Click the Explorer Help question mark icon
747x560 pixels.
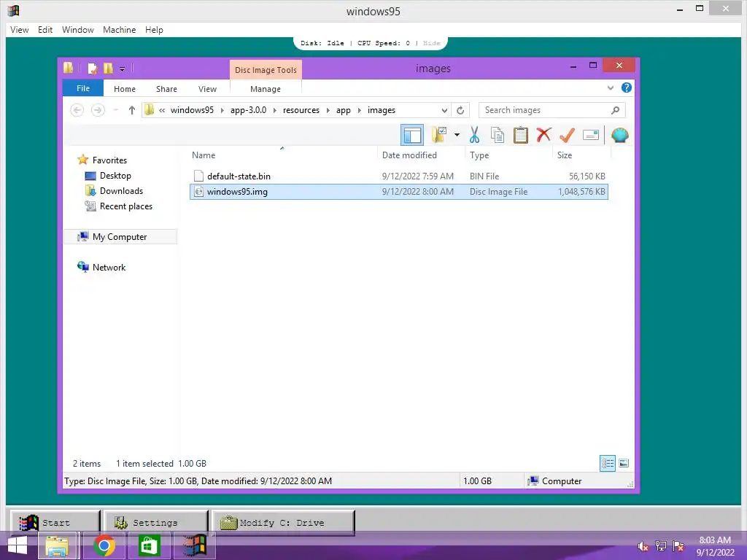(627, 87)
